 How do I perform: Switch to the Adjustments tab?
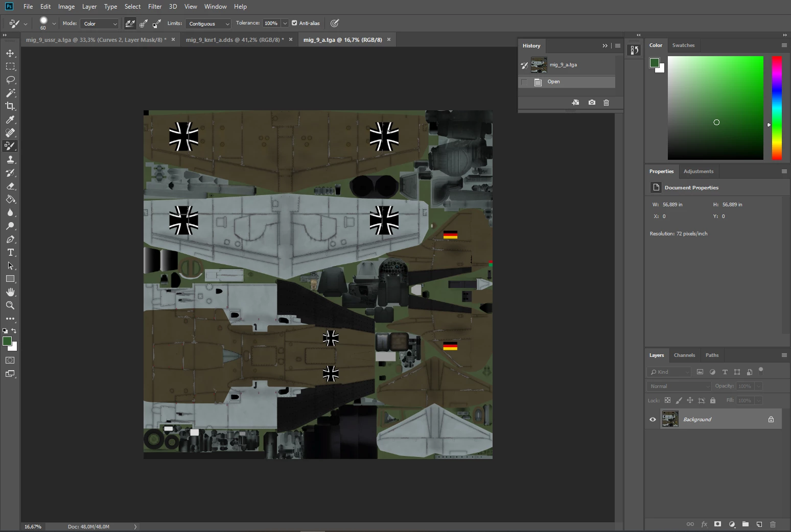pyautogui.click(x=698, y=171)
